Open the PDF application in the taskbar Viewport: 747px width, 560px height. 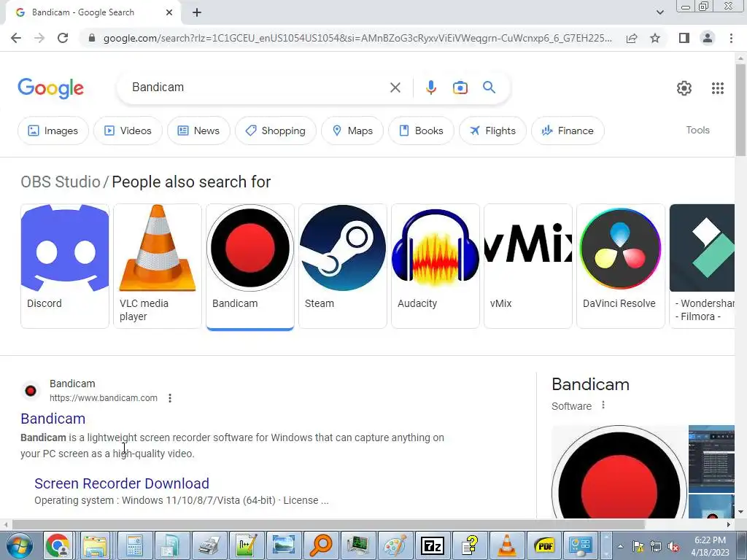coord(544,545)
